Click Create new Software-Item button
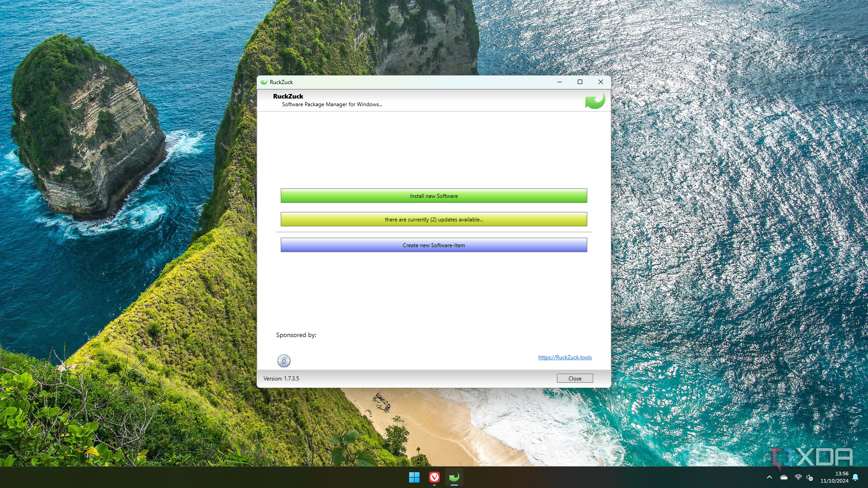This screenshot has width=868, height=488. pos(434,245)
